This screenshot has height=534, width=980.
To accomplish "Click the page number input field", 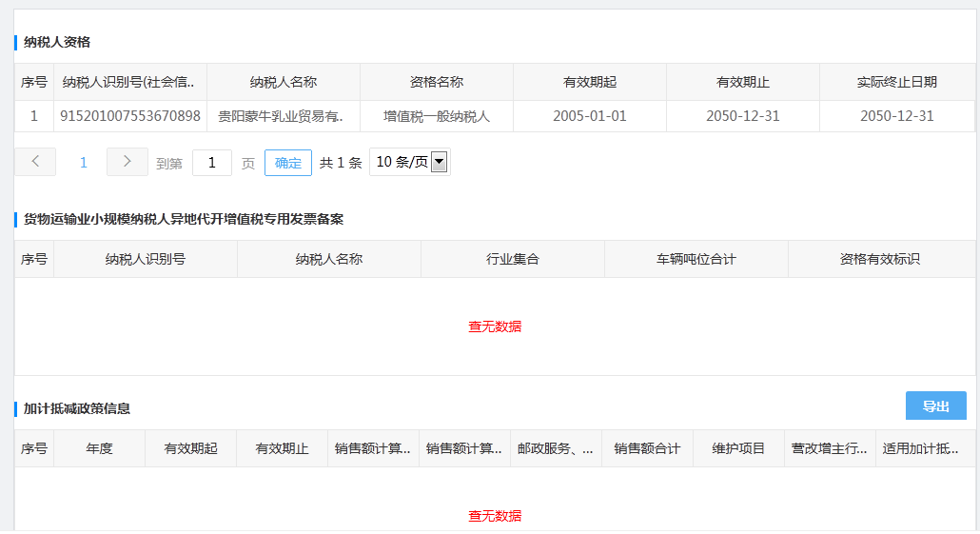I will (212, 163).
